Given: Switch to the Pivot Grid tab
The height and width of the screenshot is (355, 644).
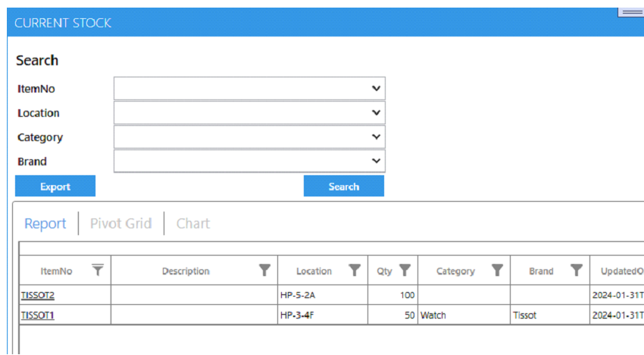Looking at the screenshot, I should click(x=120, y=223).
